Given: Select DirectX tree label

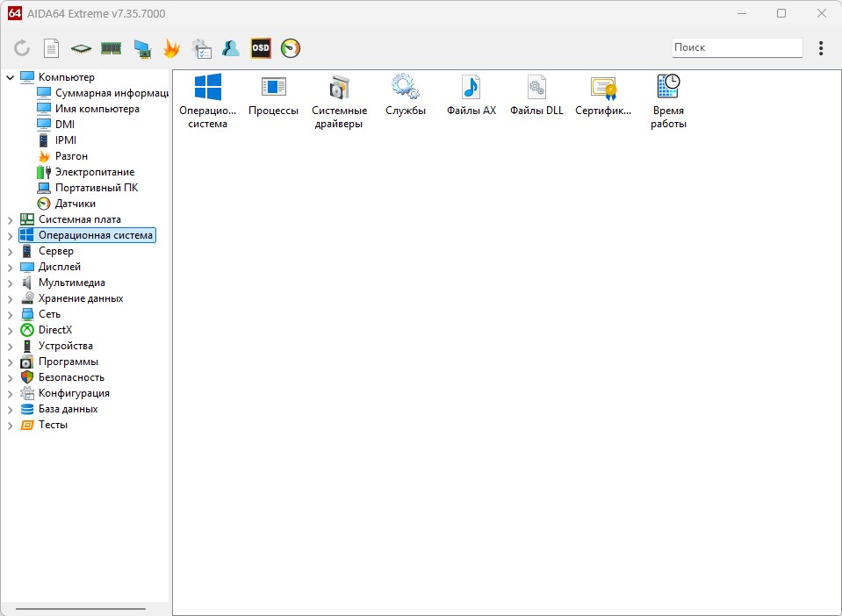Looking at the screenshot, I should click(x=55, y=330).
